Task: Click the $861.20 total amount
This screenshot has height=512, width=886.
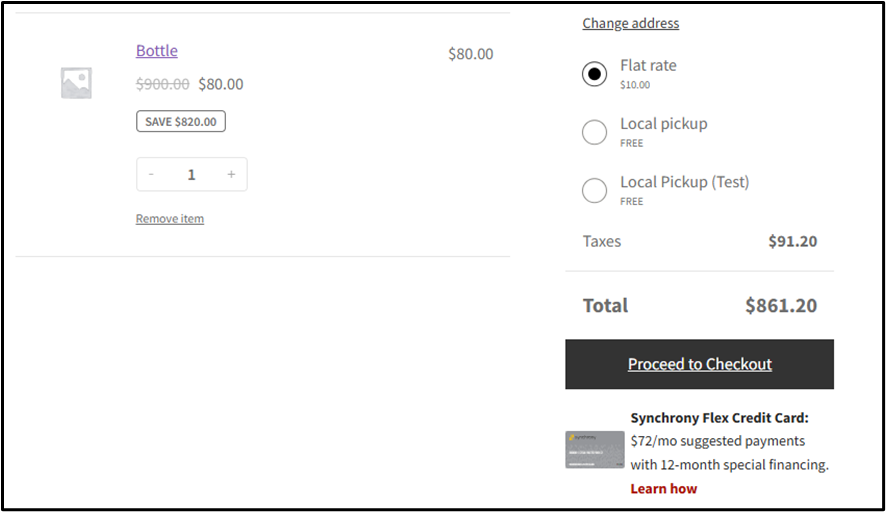Action: point(780,306)
